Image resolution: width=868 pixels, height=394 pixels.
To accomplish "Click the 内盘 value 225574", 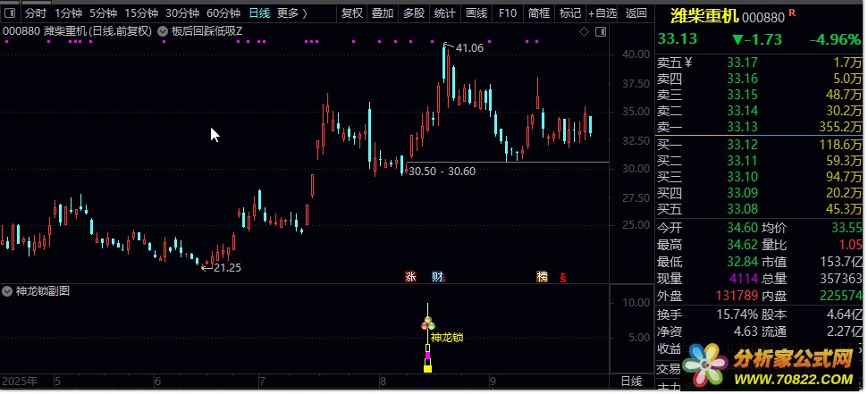I will (x=841, y=296).
